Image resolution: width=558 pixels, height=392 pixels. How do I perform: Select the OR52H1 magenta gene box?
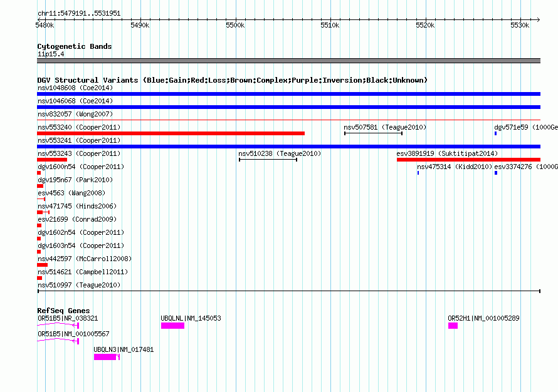tap(453, 326)
